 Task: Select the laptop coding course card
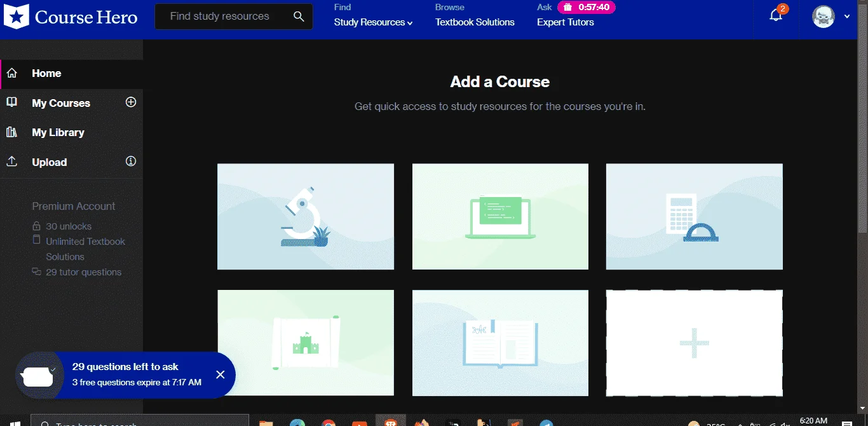pyautogui.click(x=500, y=217)
